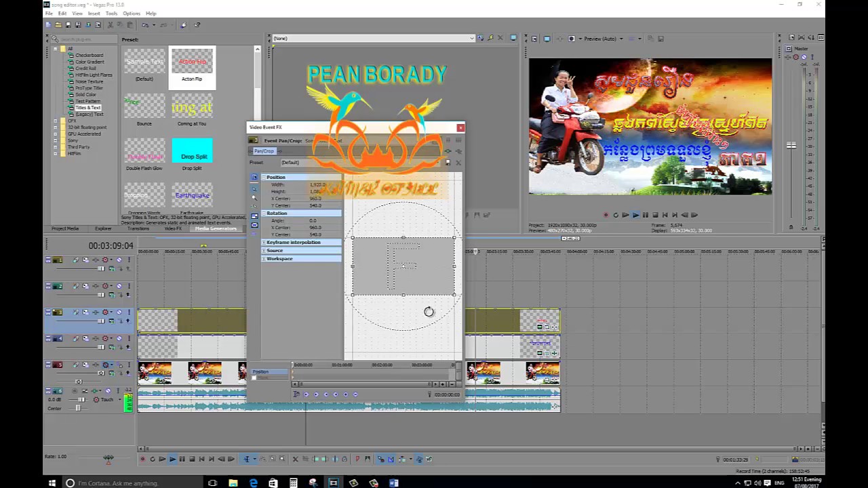
Task: Click Pause in the main transport bar
Action: (182, 459)
